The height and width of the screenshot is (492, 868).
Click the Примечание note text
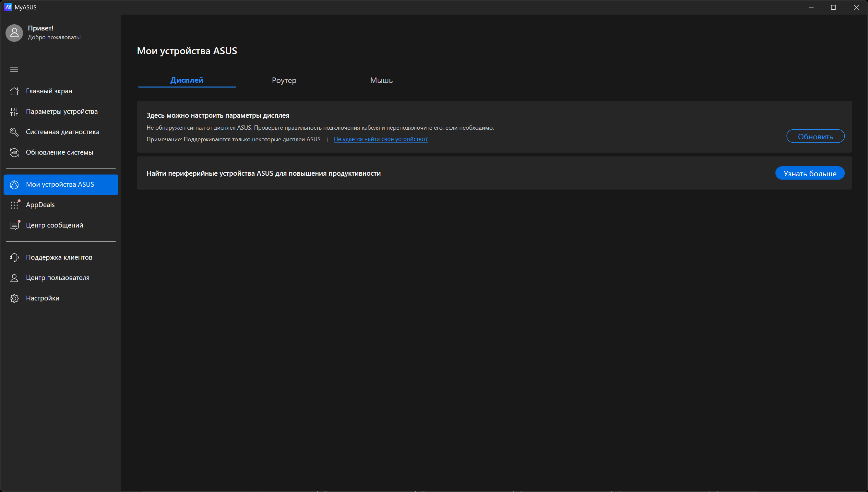click(x=234, y=139)
